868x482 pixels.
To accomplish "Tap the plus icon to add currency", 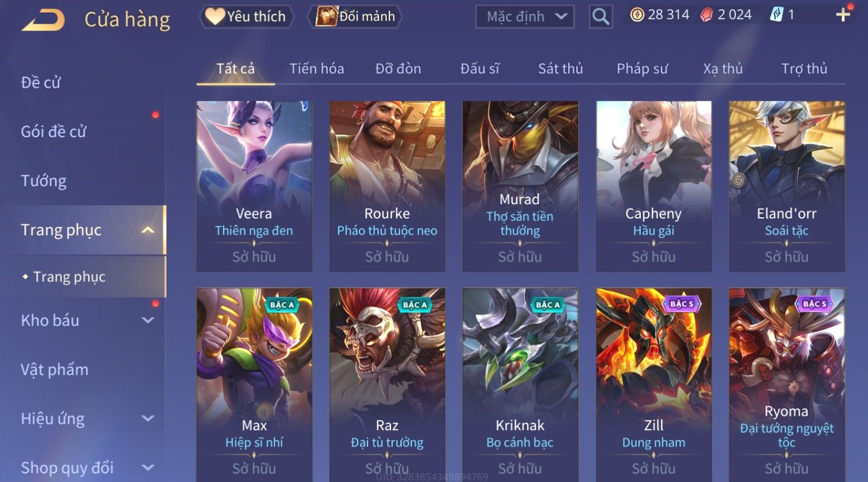I will pyautogui.click(x=843, y=15).
